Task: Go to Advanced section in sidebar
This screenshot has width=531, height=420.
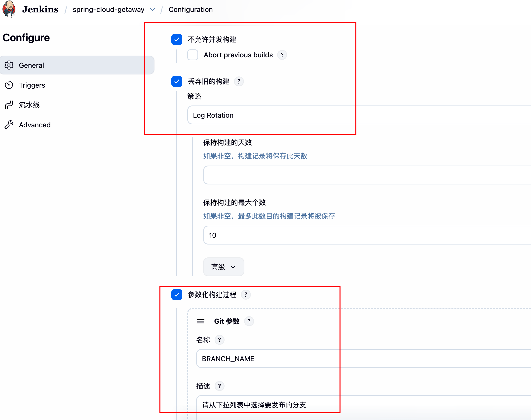Action: point(35,125)
